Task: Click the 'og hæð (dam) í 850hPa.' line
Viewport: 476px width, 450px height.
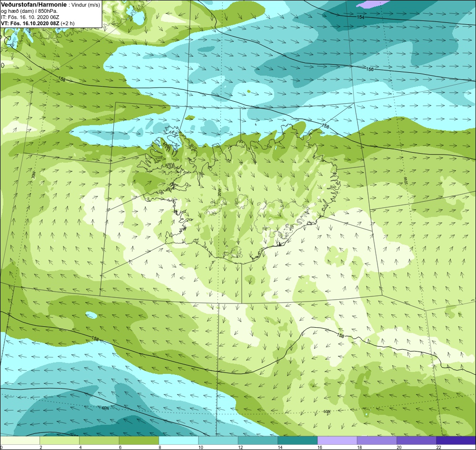Action: coord(30,11)
